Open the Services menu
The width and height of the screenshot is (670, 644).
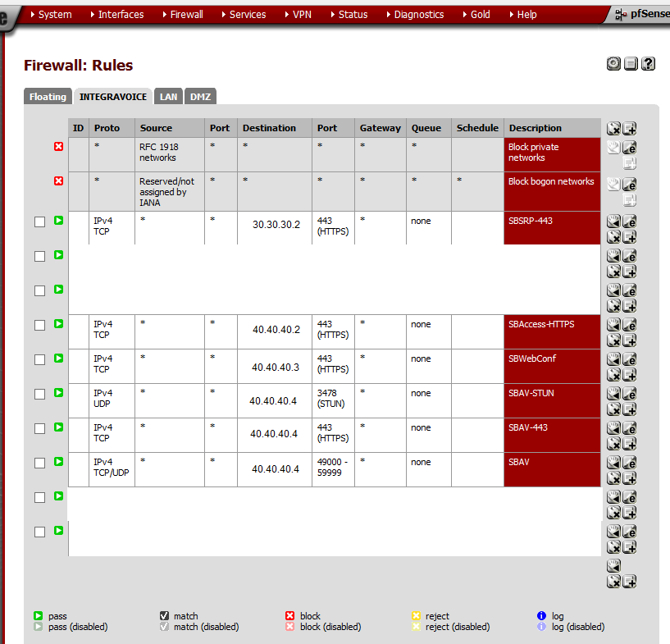[x=244, y=15]
